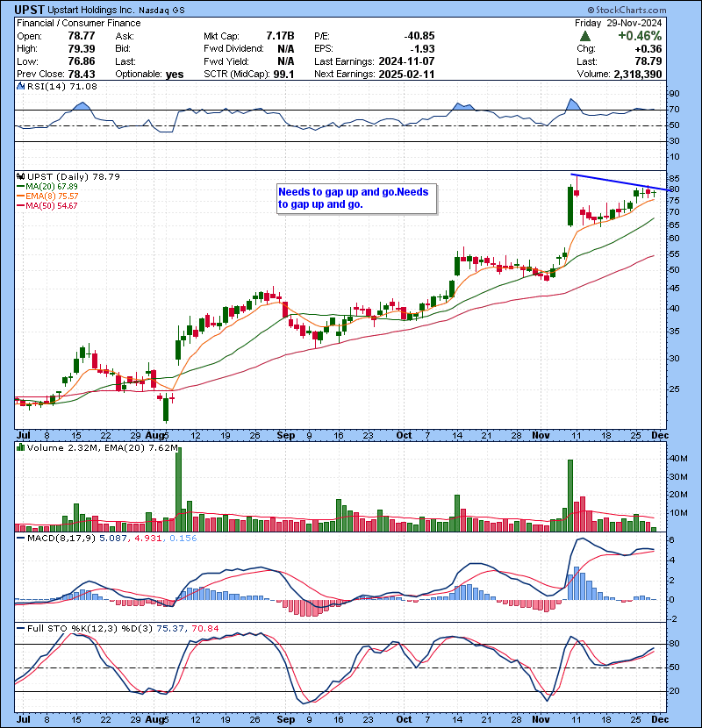Click the 85 label on the price axis
702x728 pixels.
674,179
